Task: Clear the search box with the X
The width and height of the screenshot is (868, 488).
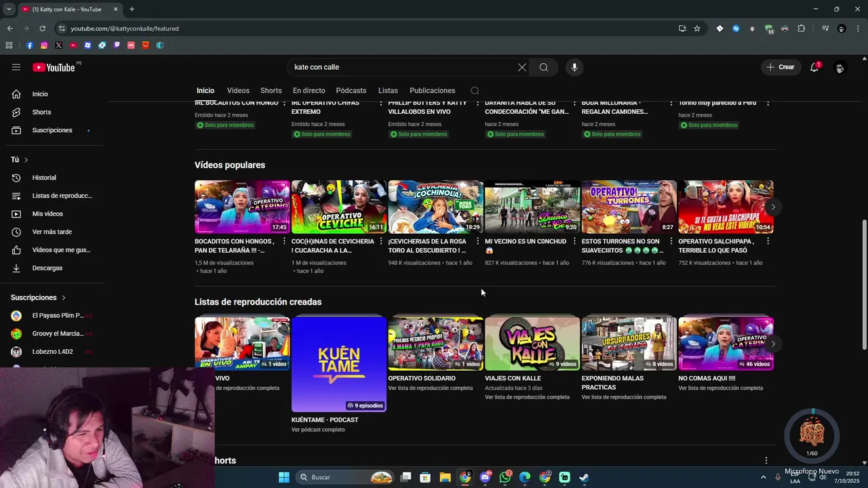Action: [521, 67]
